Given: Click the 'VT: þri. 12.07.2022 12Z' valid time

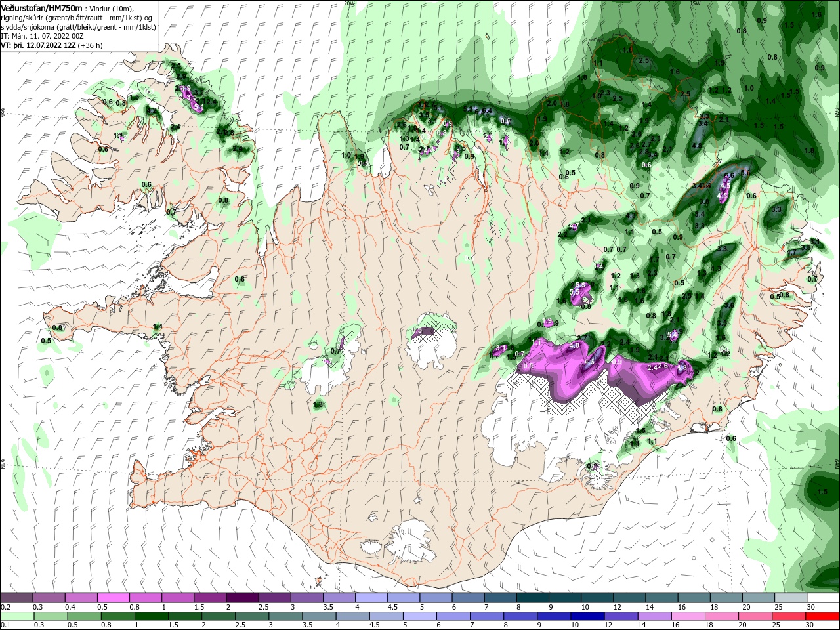Looking at the screenshot, I should (38, 45).
